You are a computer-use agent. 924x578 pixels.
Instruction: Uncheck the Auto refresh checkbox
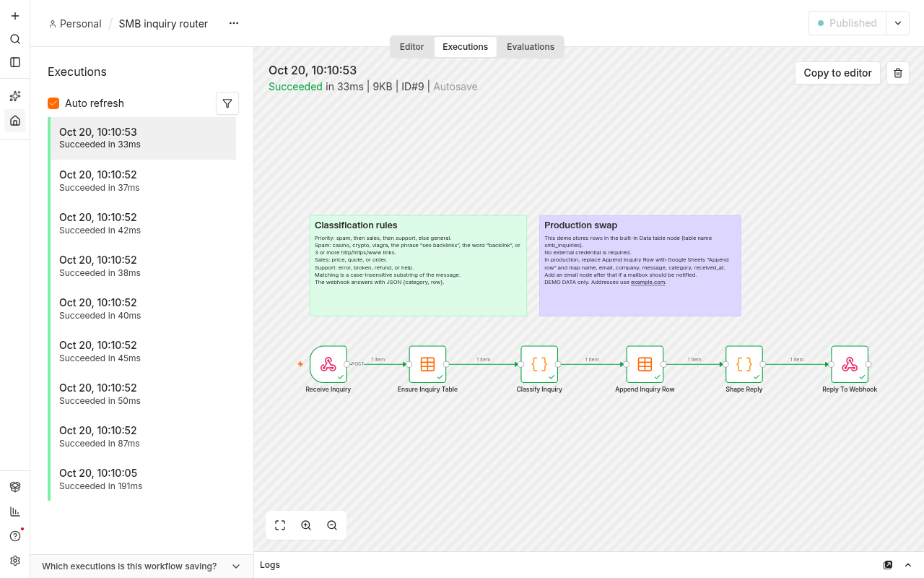[53, 103]
